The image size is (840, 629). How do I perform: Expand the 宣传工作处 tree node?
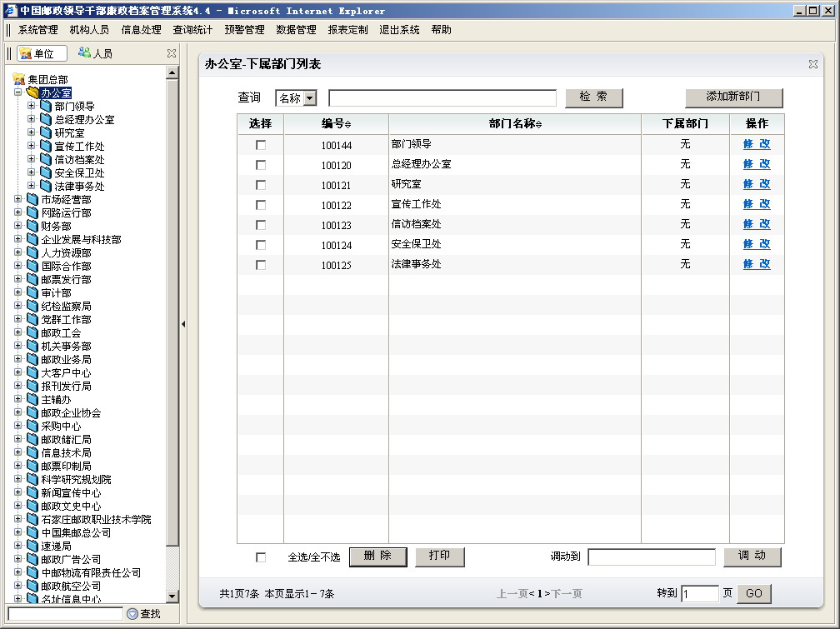pos(31,146)
